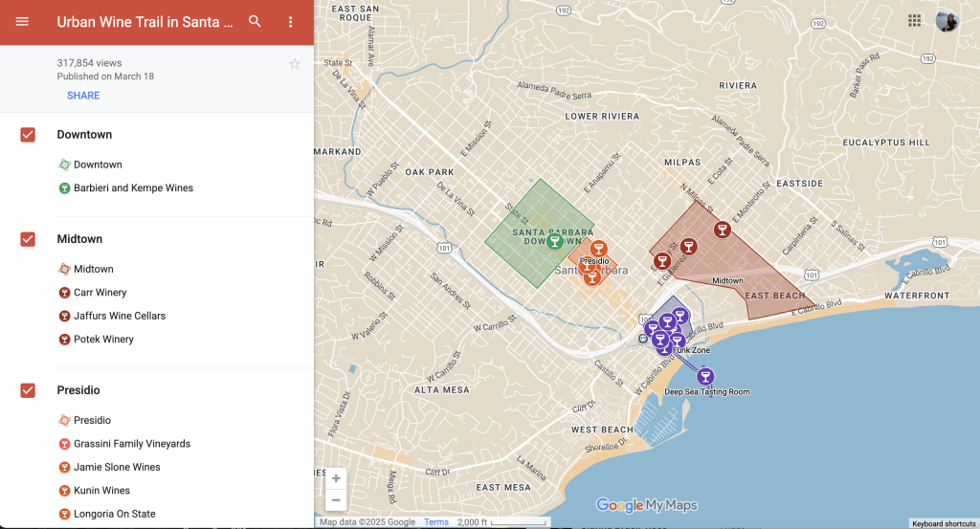Select the Midtown area item under Midtown layer
The image size is (980, 529).
[x=94, y=269]
